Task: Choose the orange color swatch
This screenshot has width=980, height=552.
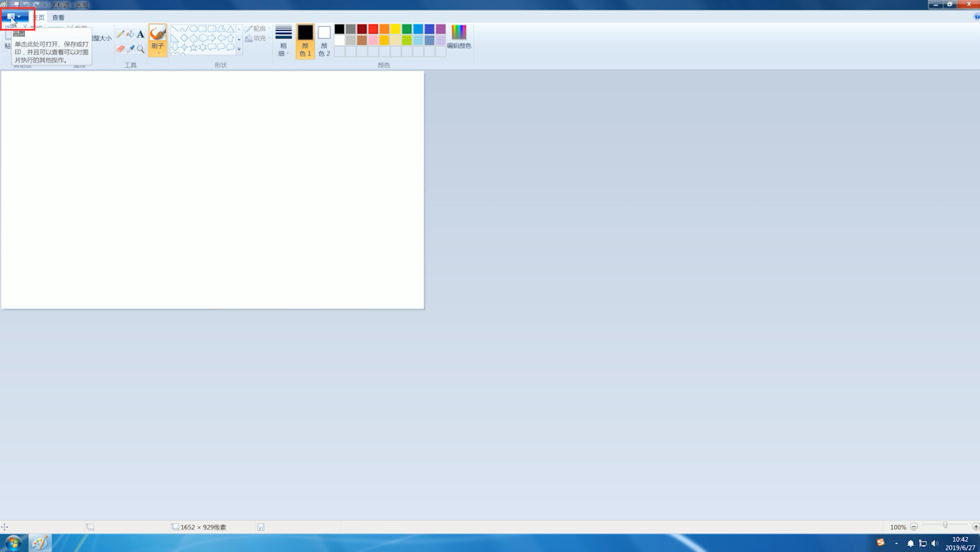Action: tap(385, 29)
